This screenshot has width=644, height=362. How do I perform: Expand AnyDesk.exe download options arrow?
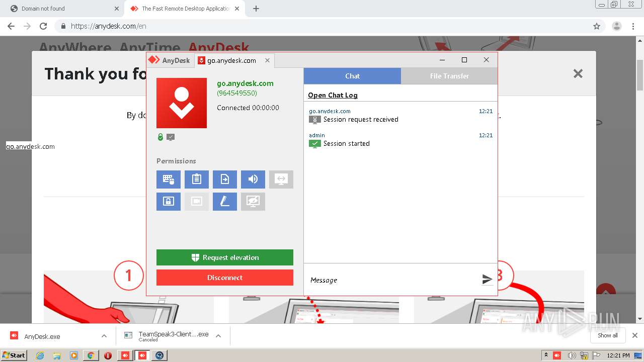click(x=104, y=336)
